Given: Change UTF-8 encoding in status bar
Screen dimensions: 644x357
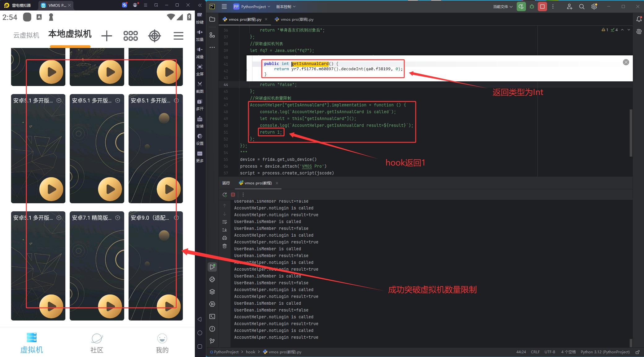Looking at the screenshot, I should coord(550,352).
